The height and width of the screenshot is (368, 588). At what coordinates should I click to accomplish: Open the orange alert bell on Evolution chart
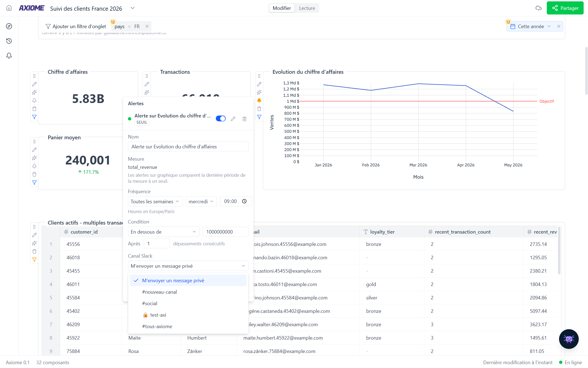pyautogui.click(x=259, y=101)
